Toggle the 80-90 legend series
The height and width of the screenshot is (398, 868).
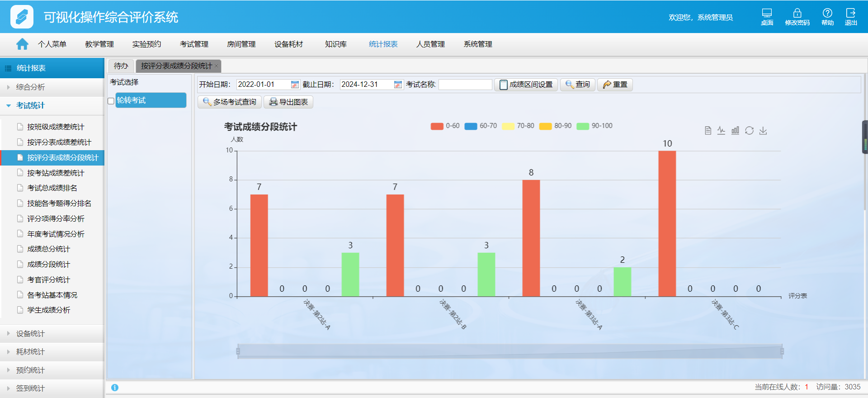(x=556, y=126)
